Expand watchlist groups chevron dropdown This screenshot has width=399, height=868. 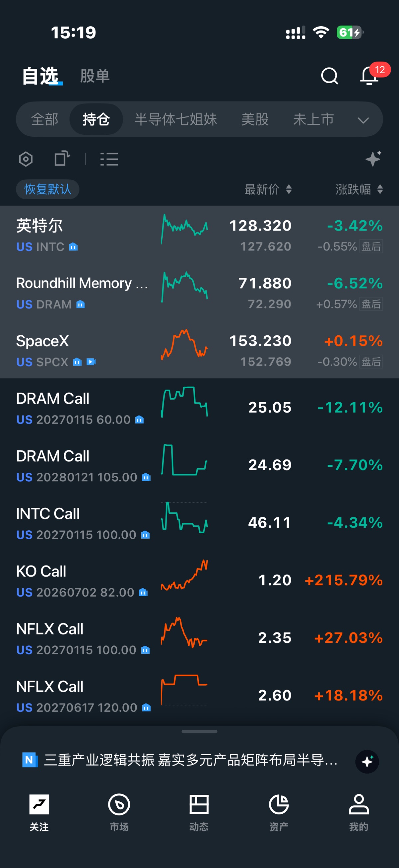[363, 120]
